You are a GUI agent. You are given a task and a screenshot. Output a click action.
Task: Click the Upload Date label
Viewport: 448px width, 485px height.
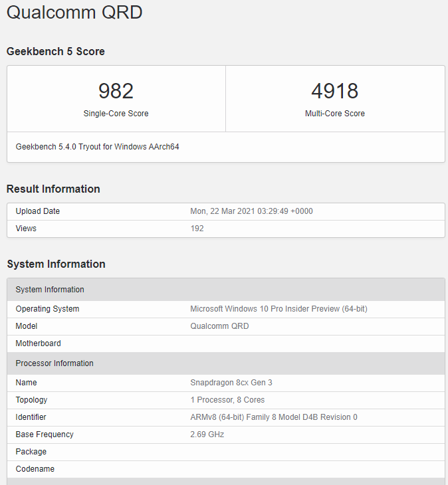point(38,211)
